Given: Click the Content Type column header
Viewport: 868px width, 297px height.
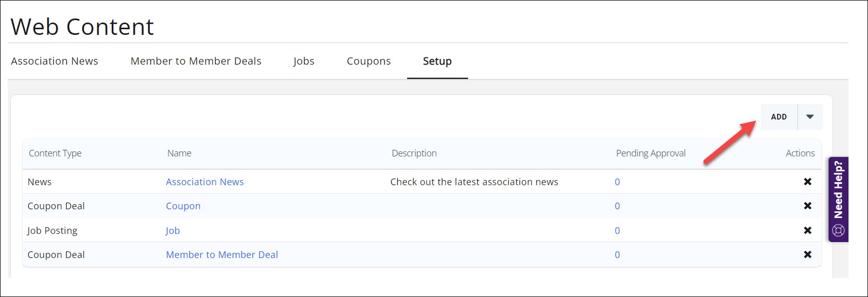Looking at the screenshot, I should 55,153.
